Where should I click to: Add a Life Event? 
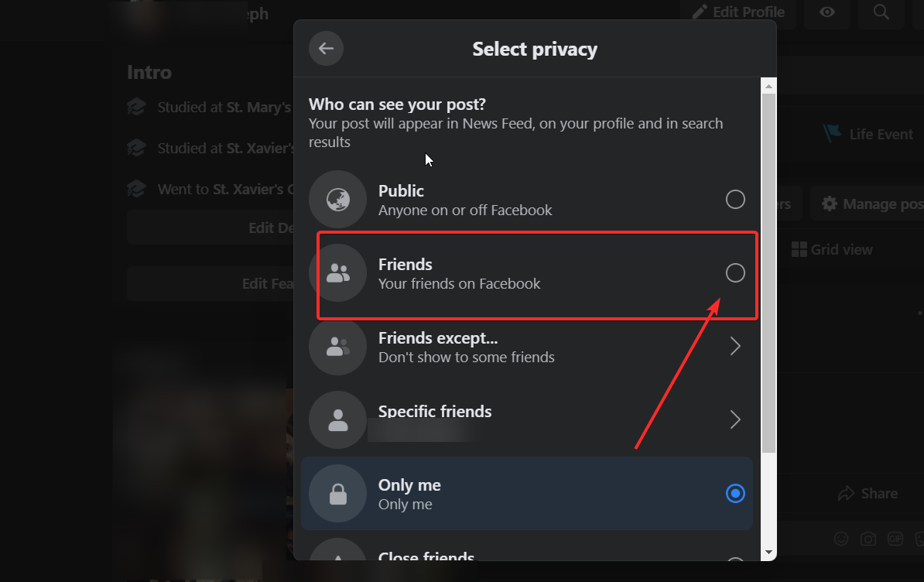[868, 134]
